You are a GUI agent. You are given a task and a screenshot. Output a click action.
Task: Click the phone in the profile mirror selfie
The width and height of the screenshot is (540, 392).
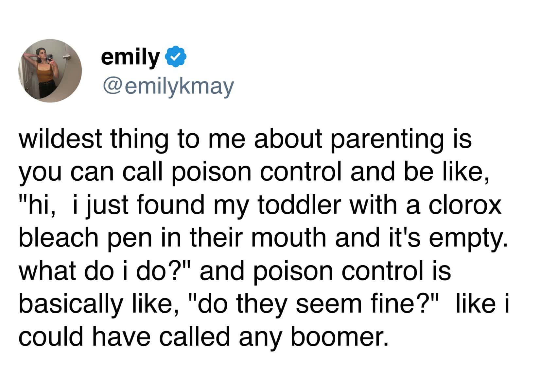coord(50,58)
